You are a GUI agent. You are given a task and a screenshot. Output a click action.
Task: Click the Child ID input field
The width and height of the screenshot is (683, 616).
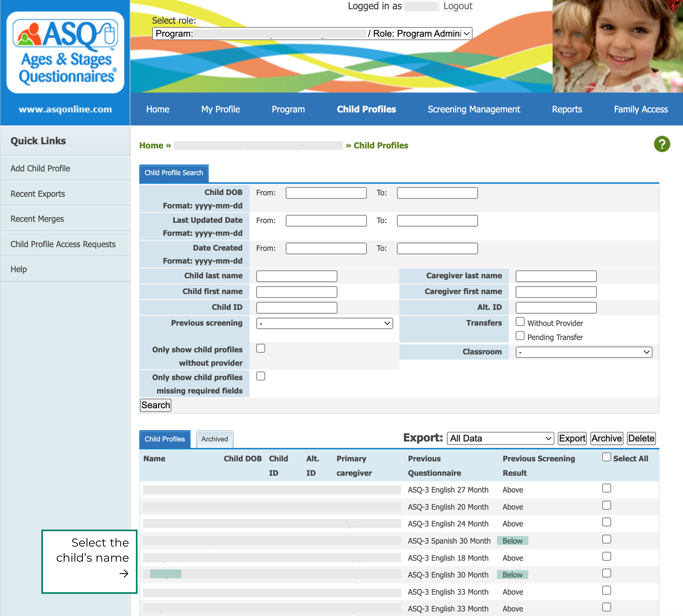click(x=297, y=308)
